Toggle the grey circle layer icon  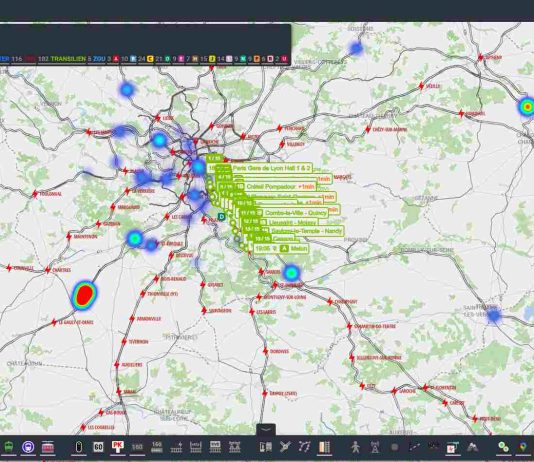395,447
